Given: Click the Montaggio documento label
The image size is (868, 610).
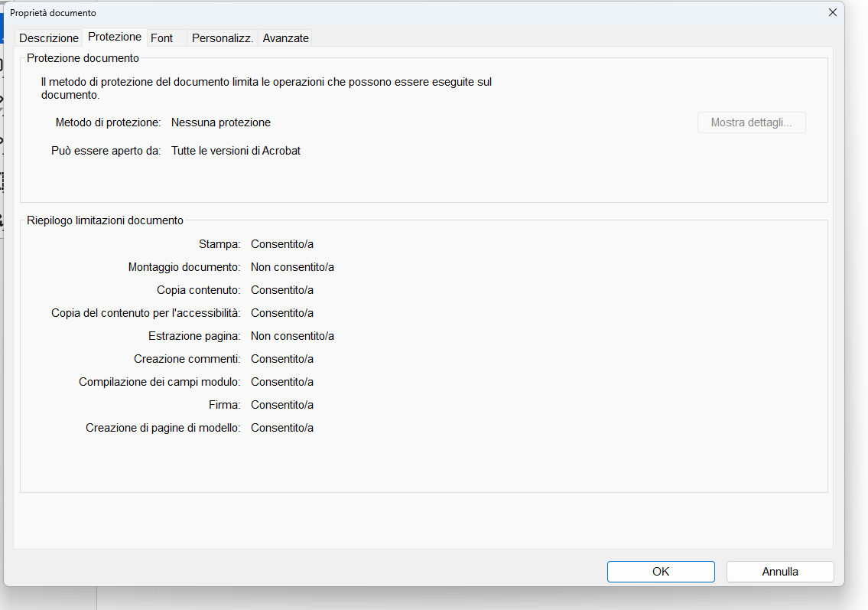Looking at the screenshot, I should coord(184,267).
